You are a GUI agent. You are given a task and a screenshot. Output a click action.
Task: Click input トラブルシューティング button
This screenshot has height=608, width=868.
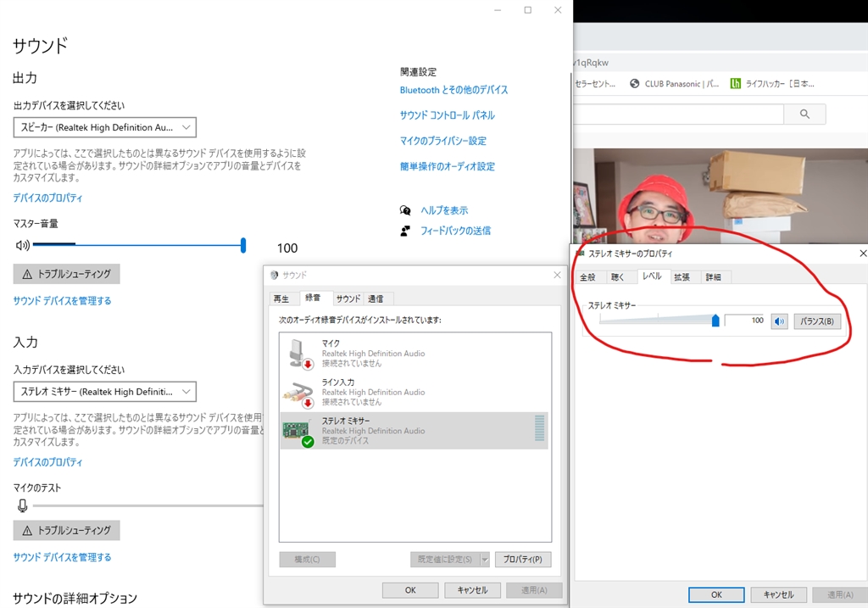(x=66, y=531)
